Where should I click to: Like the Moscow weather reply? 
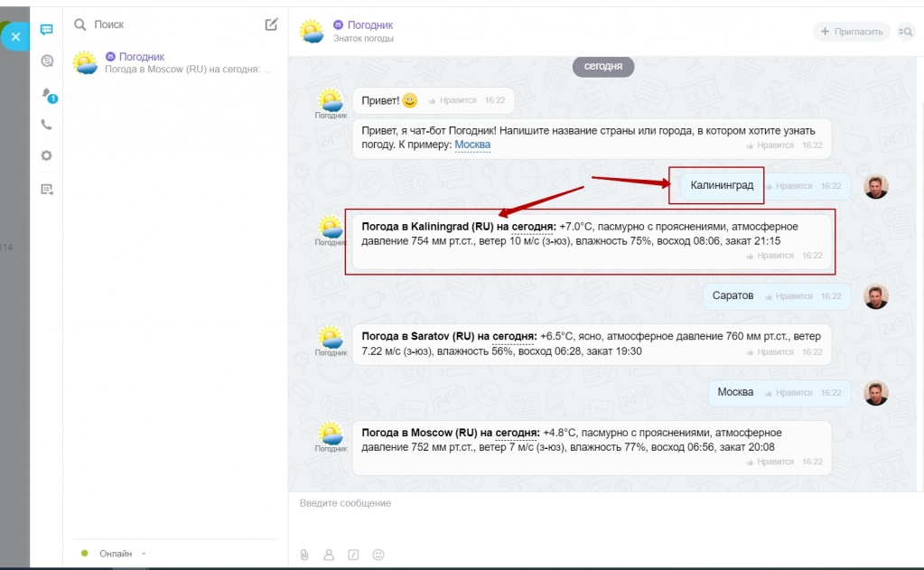click(x=770, y=463)
